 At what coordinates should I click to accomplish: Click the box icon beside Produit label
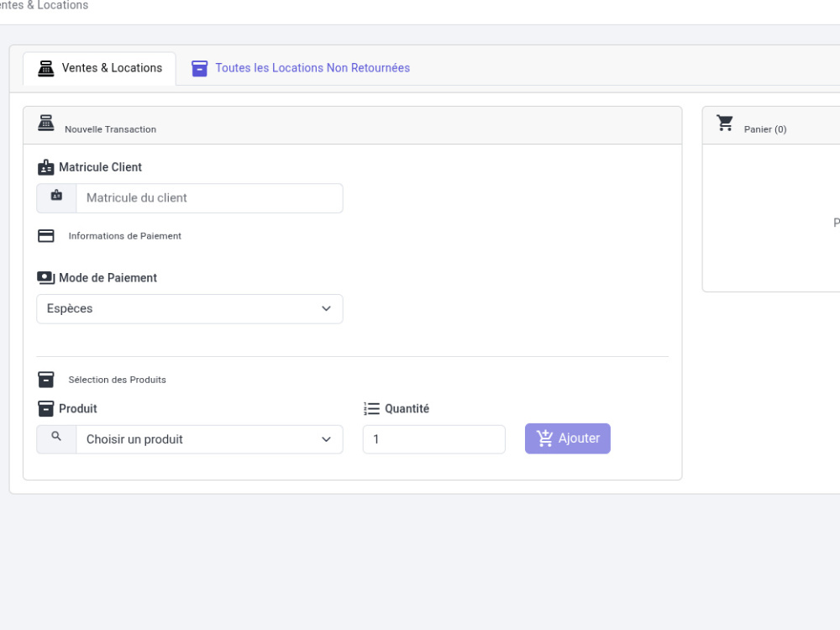(46, 409)
